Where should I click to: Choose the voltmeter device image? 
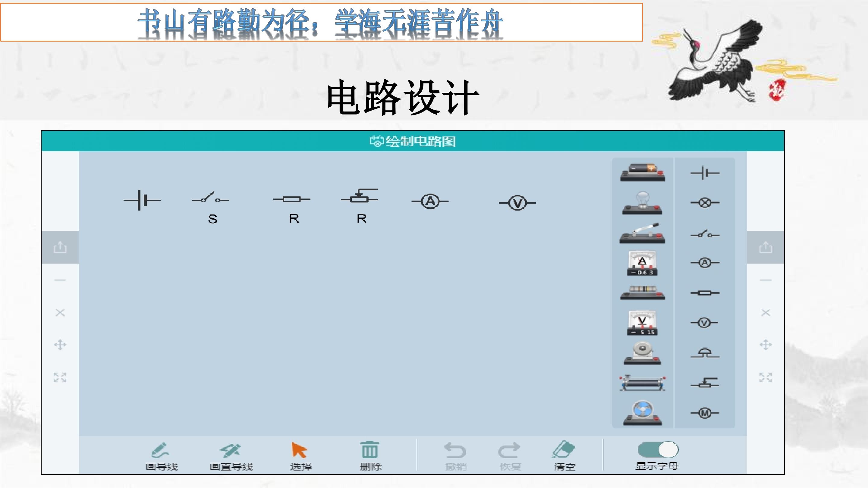tap(642, 323)
